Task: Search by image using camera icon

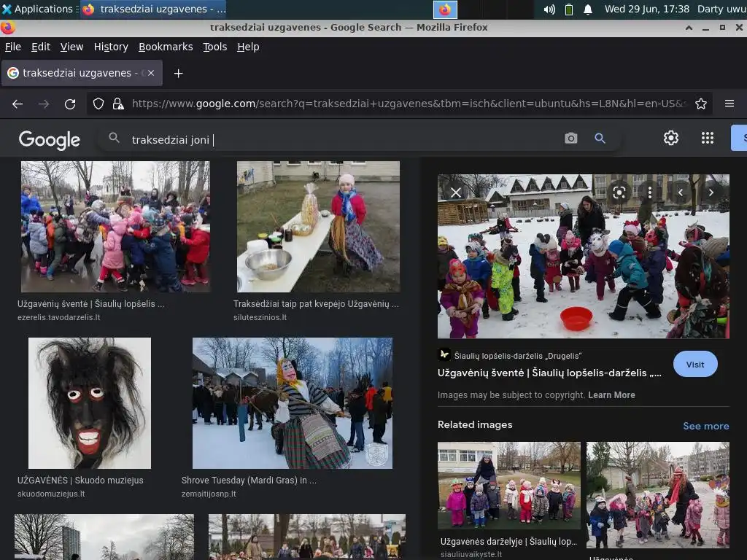Action: [570, 138]
